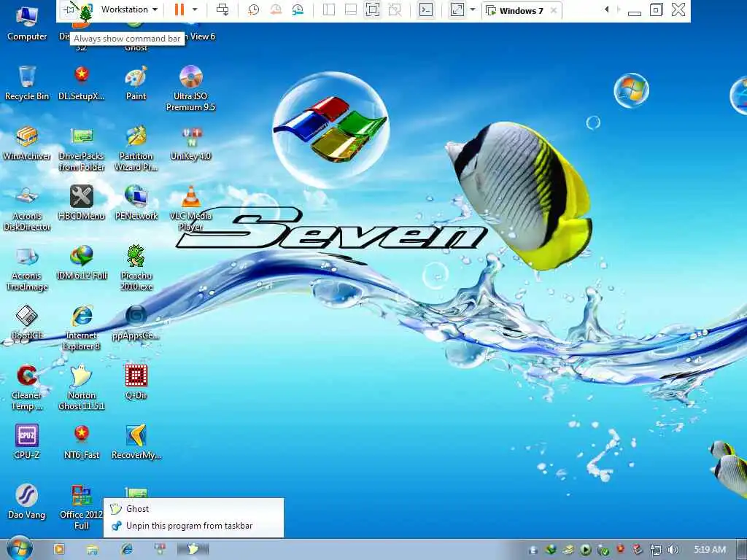The height and width of the screenshot is (560, 747).
Task: Open VLC Media Player shortcut
Action: coord(190,209)
